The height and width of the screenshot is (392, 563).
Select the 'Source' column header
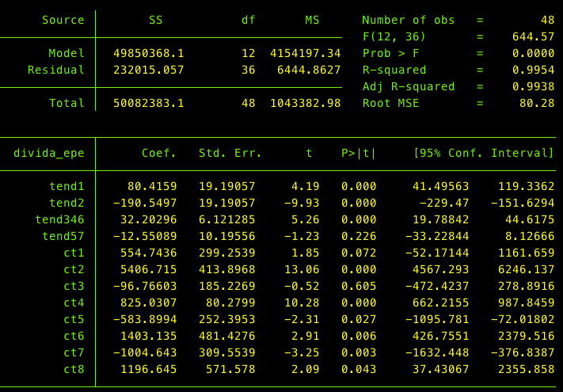[63, 20]
